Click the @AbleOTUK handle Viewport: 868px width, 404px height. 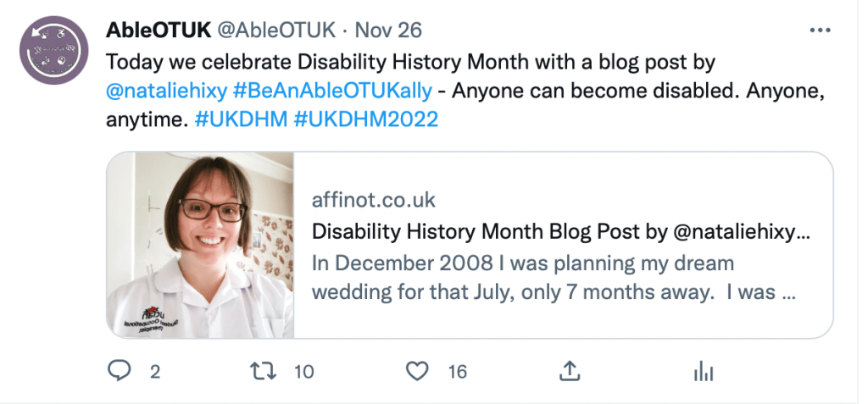tap(276, 30)
